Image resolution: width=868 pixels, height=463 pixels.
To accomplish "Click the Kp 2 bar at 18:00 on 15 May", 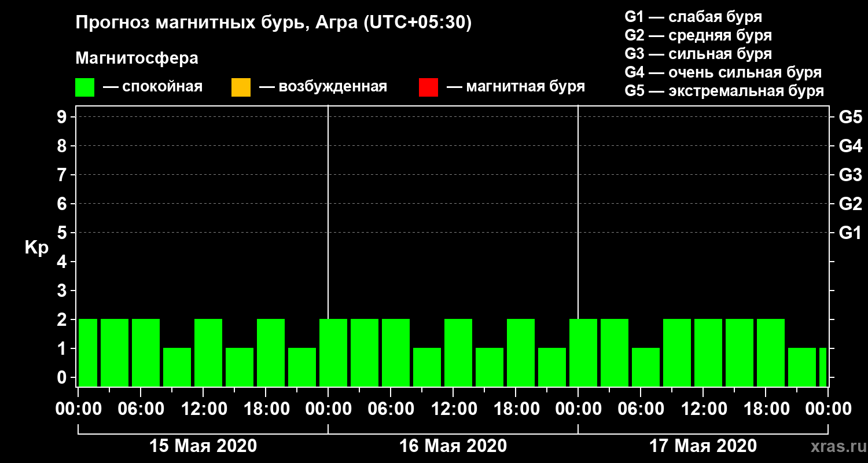I will [271, 352].
